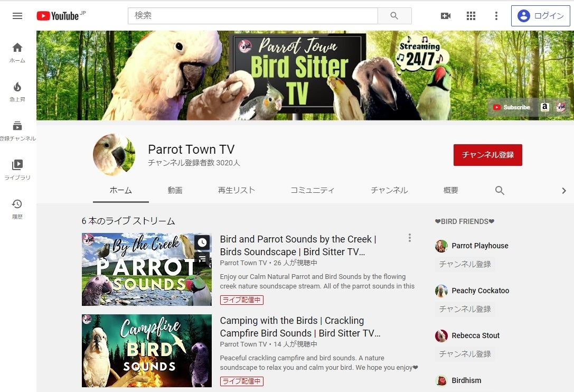
Task: Open the settings three-dot menu in header
Action: pos(496,16)
